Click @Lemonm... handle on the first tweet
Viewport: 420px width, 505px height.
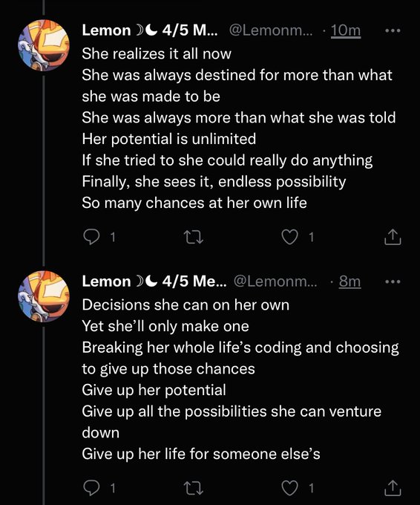pos(271,30)
